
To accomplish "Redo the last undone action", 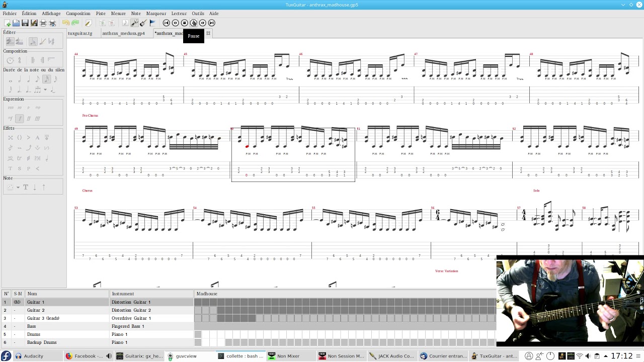I will [x=75, y=23].
